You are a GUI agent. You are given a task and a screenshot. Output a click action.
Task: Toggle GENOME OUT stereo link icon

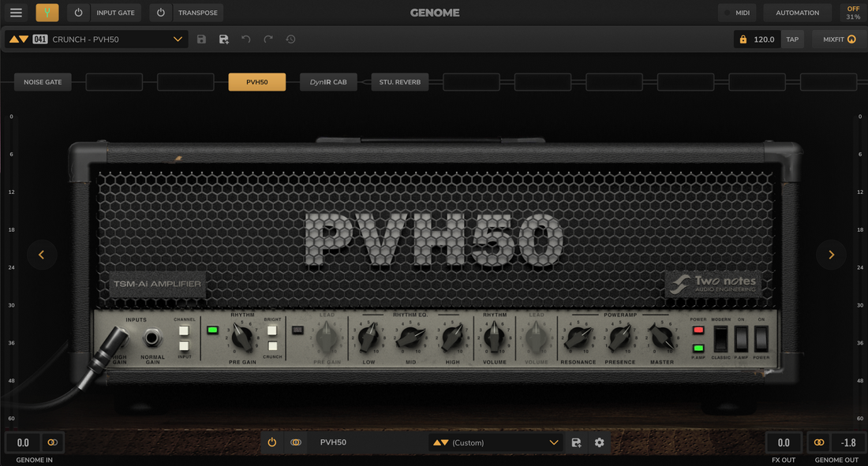click(x=819, y=443)
